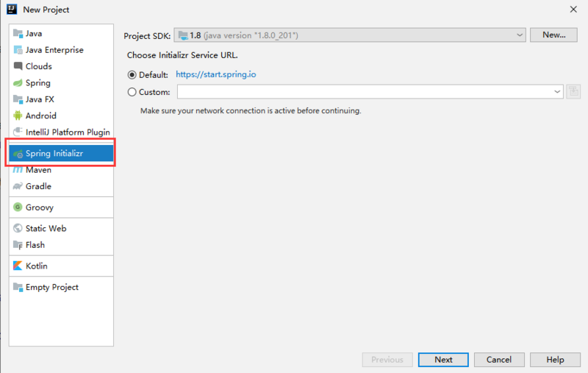Select Groovy list entry
Screen dimensions: 588x373
(x=61, y=207)
